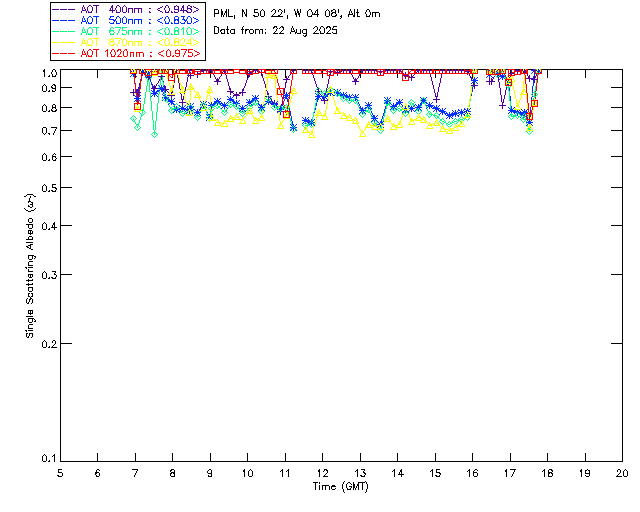Click the green dashed line sample in legend

[x=64, y=31]
